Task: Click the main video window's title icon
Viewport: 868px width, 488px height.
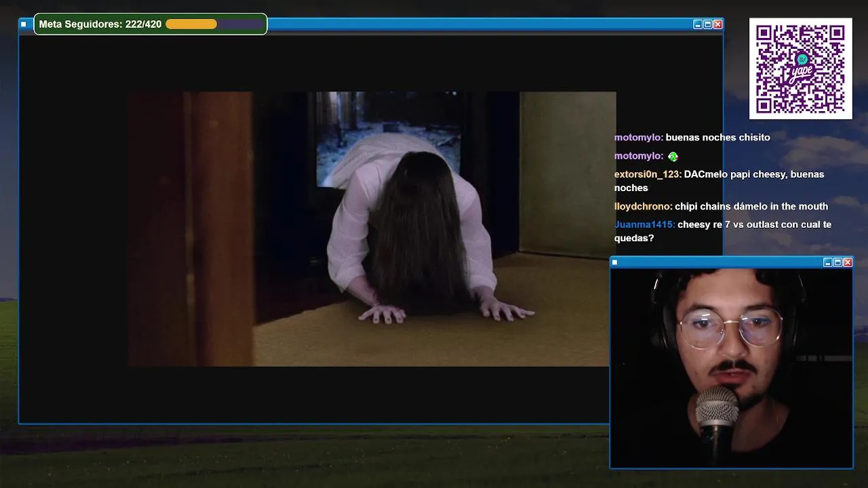Action: click(24, 24)
